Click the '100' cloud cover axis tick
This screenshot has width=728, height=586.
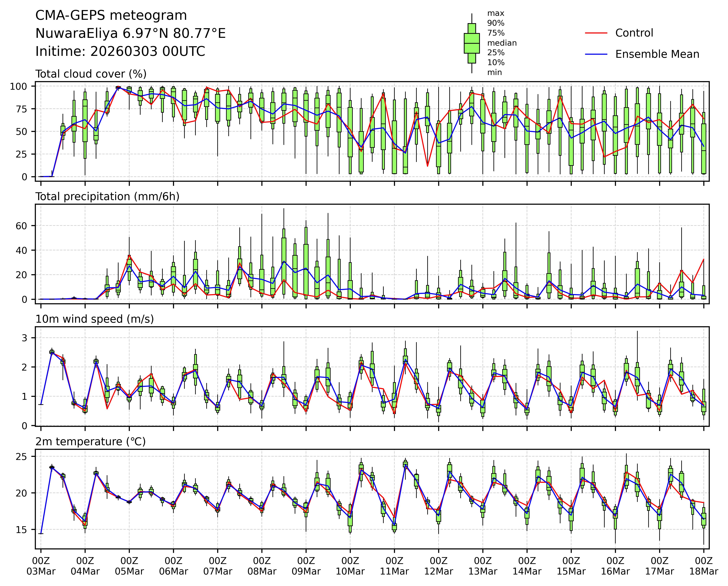point(18,86)
